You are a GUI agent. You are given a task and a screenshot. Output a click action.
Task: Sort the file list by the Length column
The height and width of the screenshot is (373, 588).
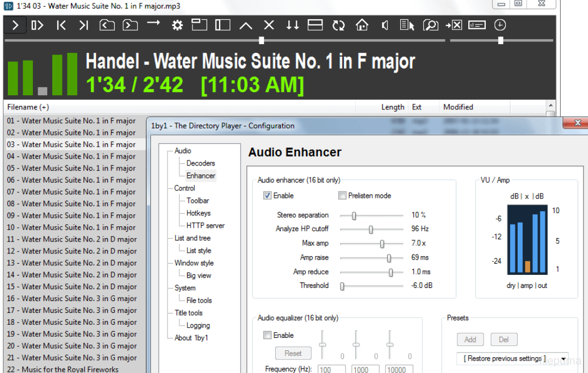tap(392, 107)
